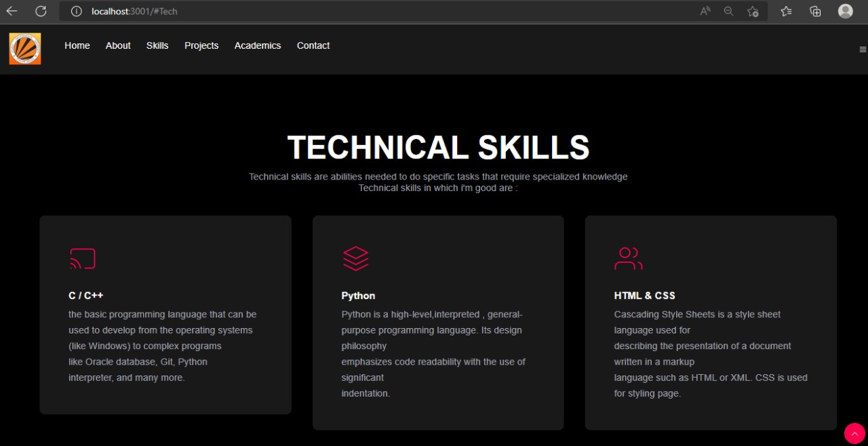Click the Collections icon in browser toolbar
The width and height of the screenshot is (868, 446).
(815, 11)
